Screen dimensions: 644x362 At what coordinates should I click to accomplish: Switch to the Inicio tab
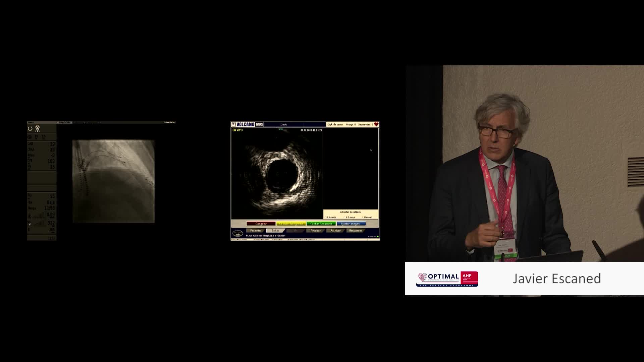275,231
